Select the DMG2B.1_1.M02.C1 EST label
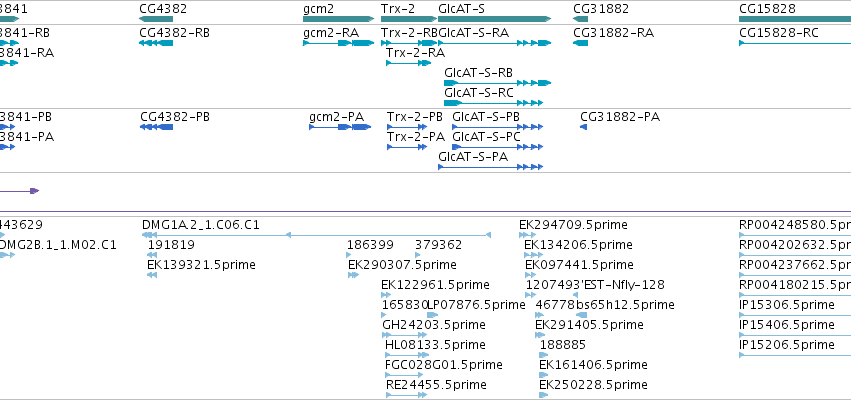Image resolution: width=851 pixels, height=400 pixels. tap(58, 245)
